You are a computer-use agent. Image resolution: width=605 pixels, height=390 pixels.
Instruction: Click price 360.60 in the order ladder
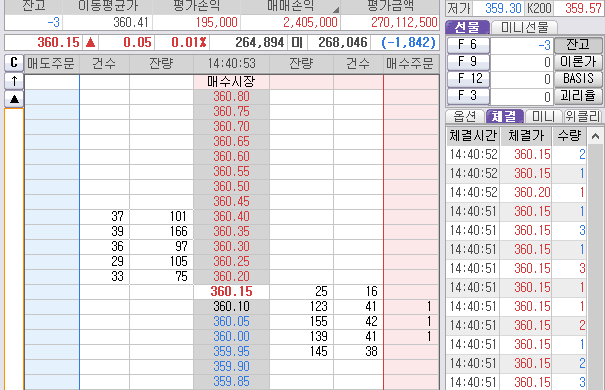[x=231, y=157]
